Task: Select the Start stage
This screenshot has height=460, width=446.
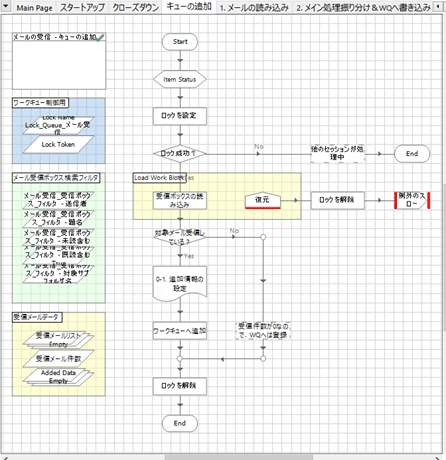Action: 180,42
